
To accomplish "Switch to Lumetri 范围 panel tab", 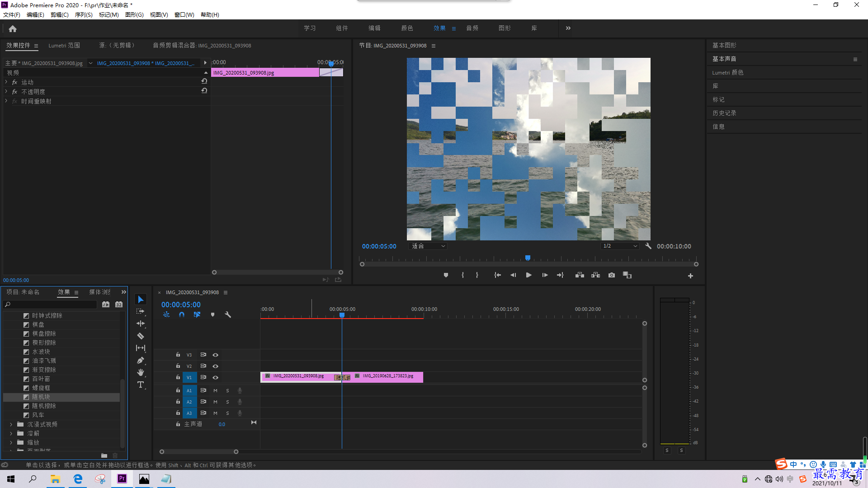I will [64, 45].
